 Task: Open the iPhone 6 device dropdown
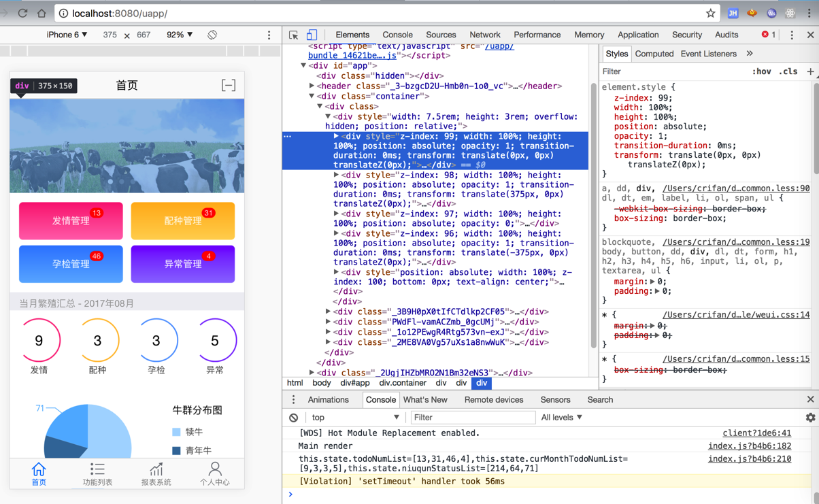coord(67,35)
